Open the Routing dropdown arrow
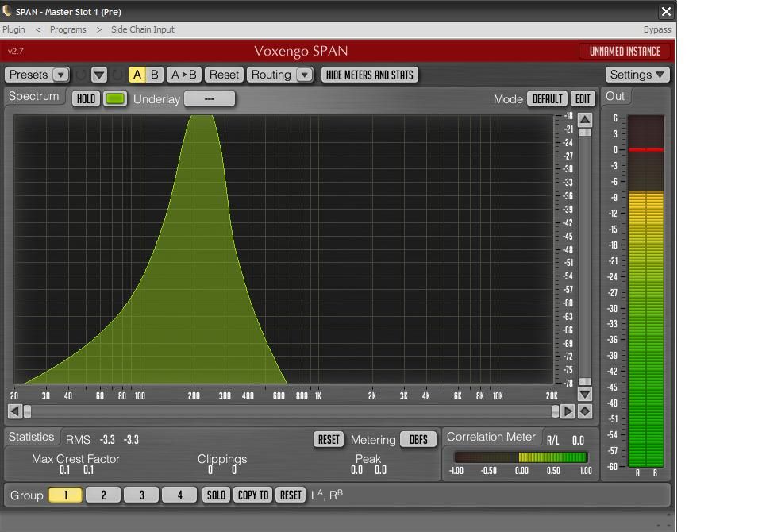This screenshot has height=532, width=762. pyautogui.click(x=304, y=75)
